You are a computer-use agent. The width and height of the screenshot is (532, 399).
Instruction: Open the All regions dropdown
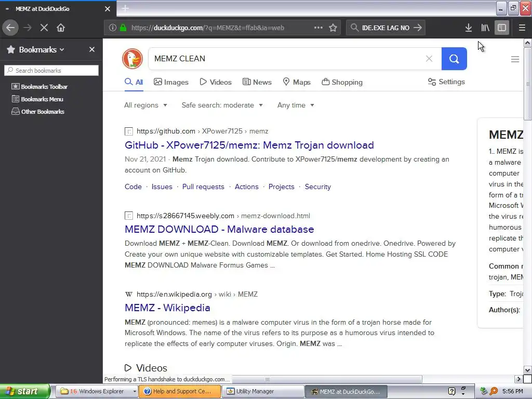[145, 105]
